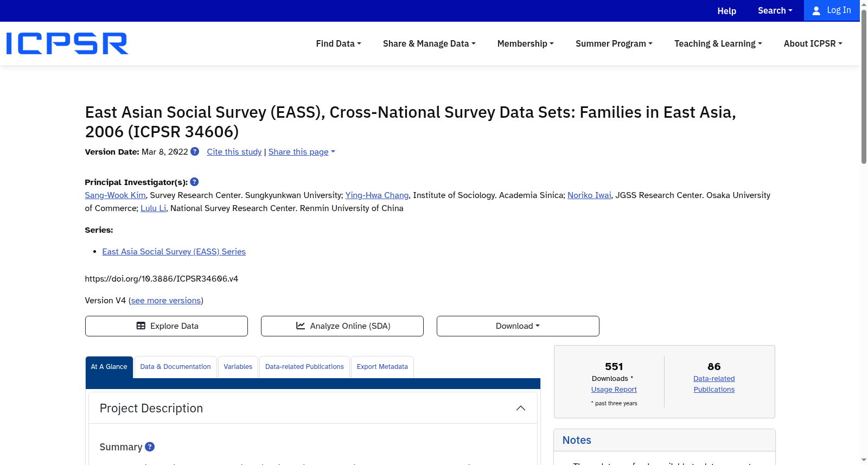This screenshot has height=465, width=868.
Task: Click the user icon beside Log In
Action: click(816, 11)
